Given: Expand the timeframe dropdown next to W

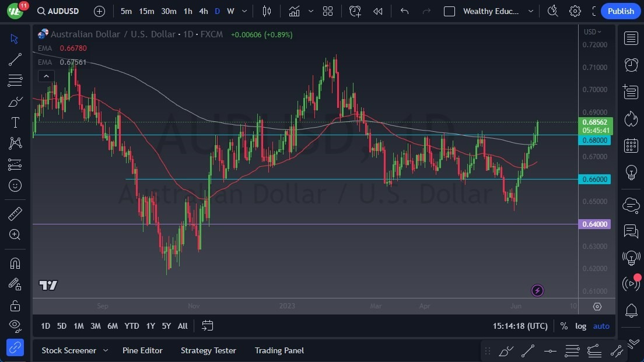Looking at the screenshot, I should tap(244, 10).
